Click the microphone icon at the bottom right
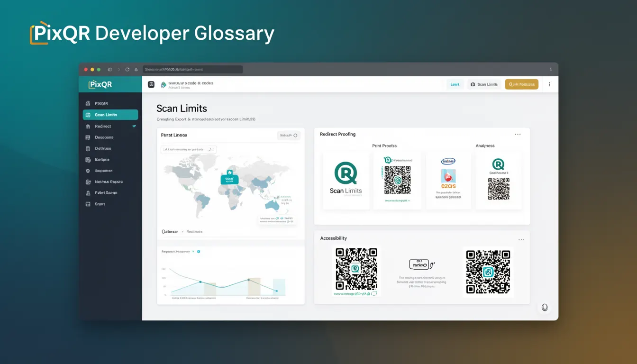 pos(545,308)
